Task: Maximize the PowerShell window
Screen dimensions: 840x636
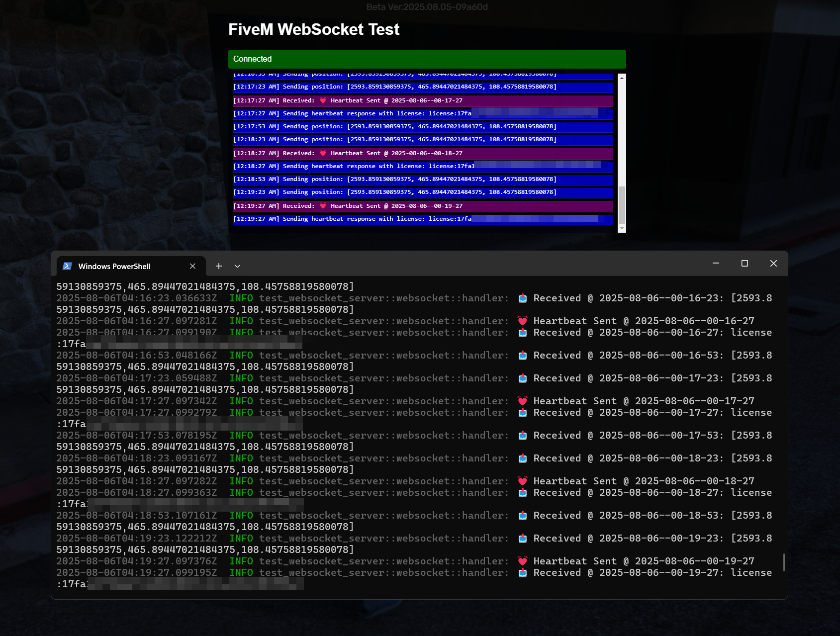Action: (x=745, y=263)
